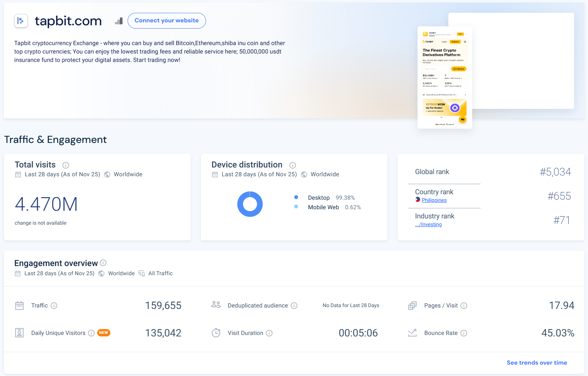Open the Visit Duration info icon

click(269, 333)
